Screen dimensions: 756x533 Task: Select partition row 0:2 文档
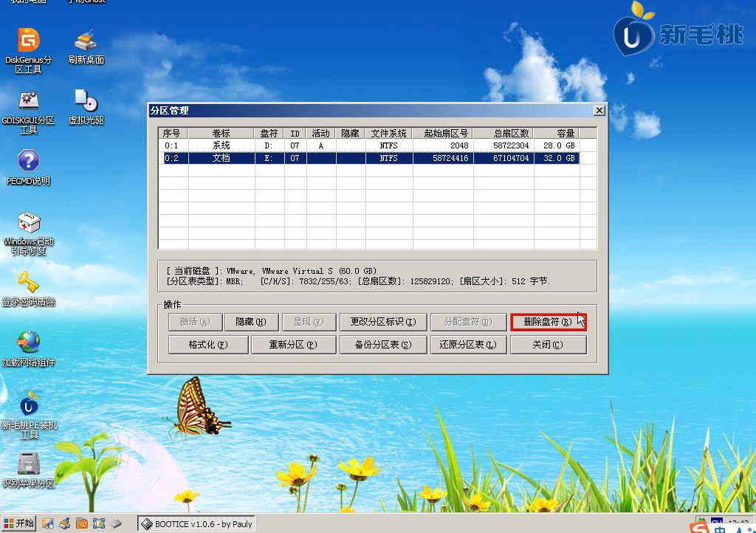tap(369, 158)
